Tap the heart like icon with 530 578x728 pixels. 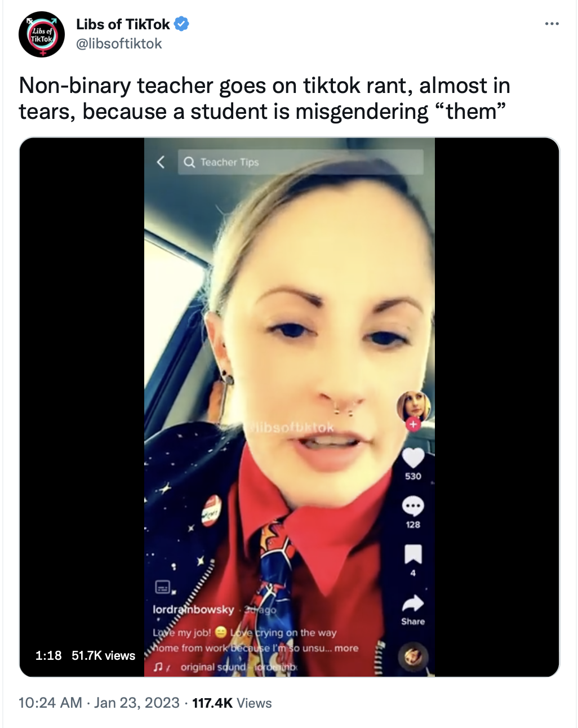point(413,458)
